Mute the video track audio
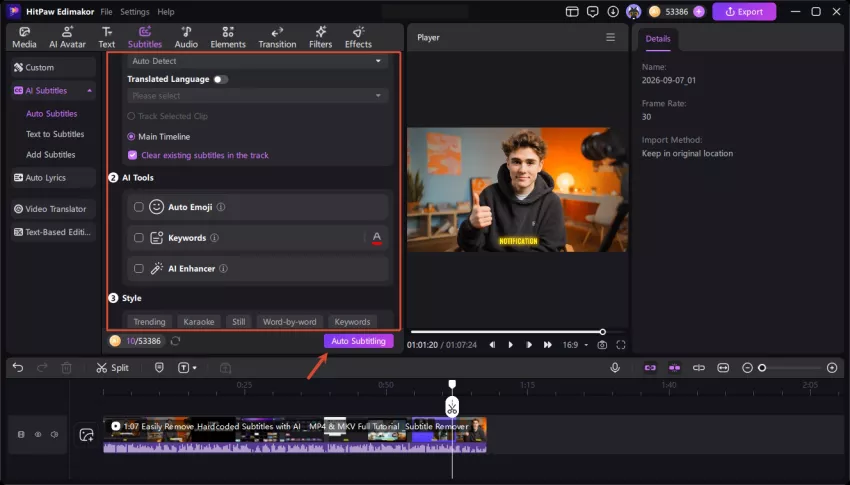The width and height of the screenshot is (850, 485). click(55, 435)
